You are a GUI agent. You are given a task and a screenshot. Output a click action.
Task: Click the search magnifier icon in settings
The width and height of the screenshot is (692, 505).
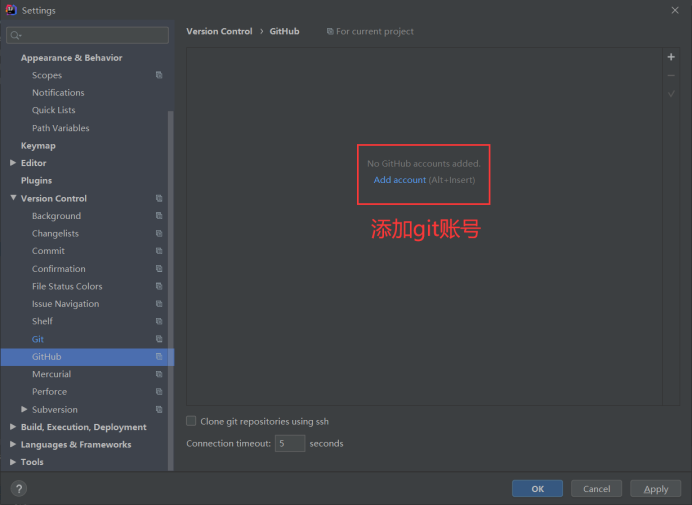point(15,35)
